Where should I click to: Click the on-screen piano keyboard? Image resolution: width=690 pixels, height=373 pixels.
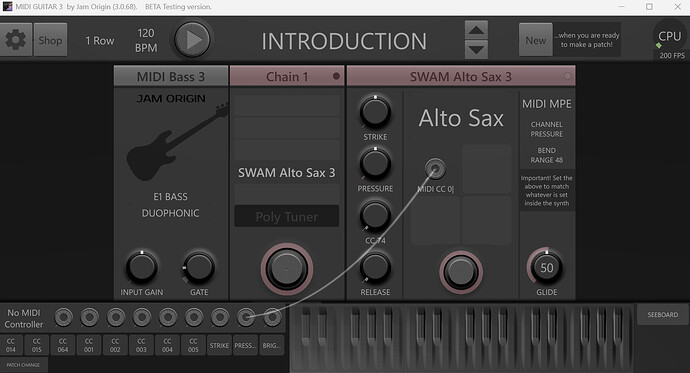[x=462, y=338]
